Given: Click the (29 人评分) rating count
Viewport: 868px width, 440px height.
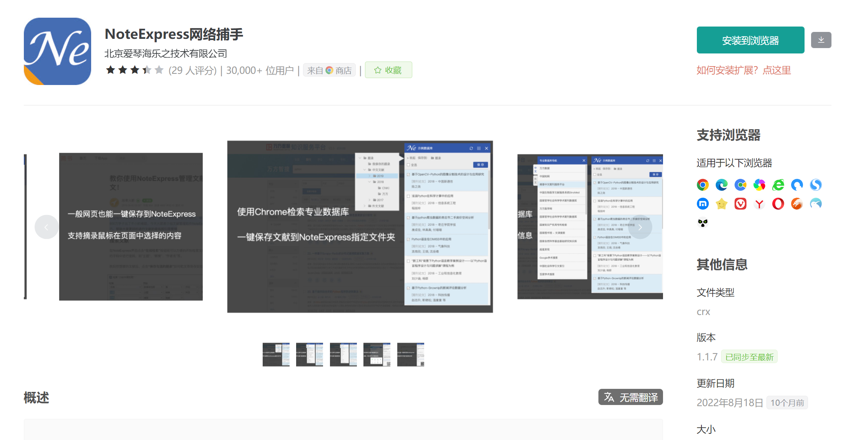Looking at the screenshot, I should [x=193, y=70].
